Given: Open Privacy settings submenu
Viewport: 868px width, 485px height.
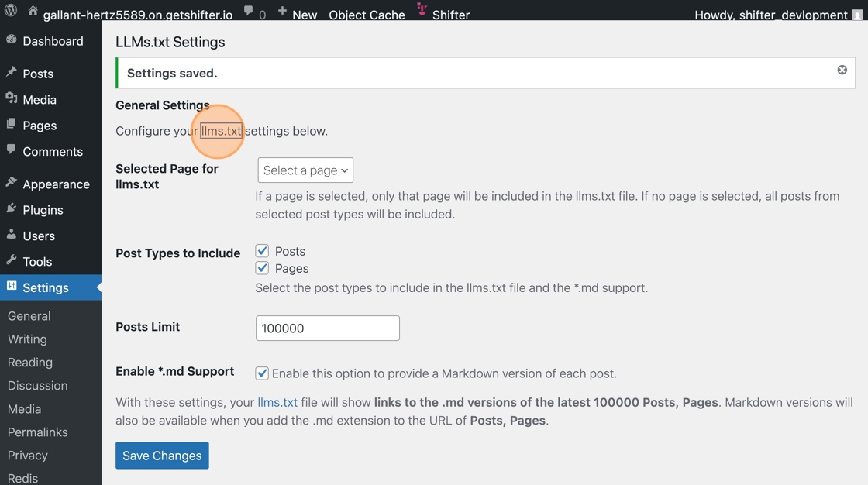Looking at the screenshot, I should point(28,455).
